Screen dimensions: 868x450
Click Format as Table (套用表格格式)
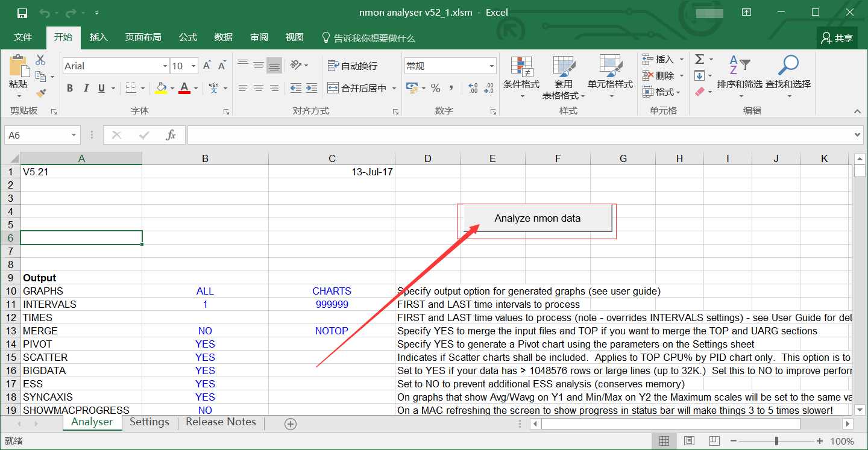click(x=564, y=77)
